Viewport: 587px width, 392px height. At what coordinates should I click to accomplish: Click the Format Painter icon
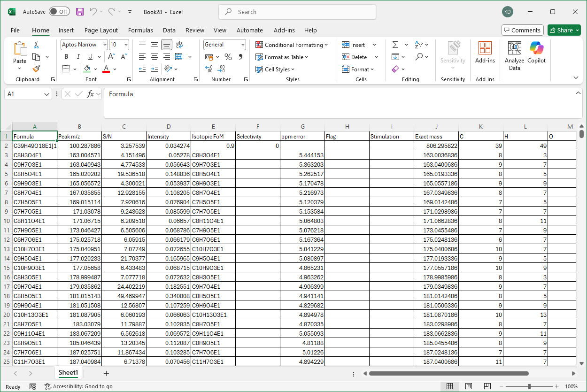(36, 69)
